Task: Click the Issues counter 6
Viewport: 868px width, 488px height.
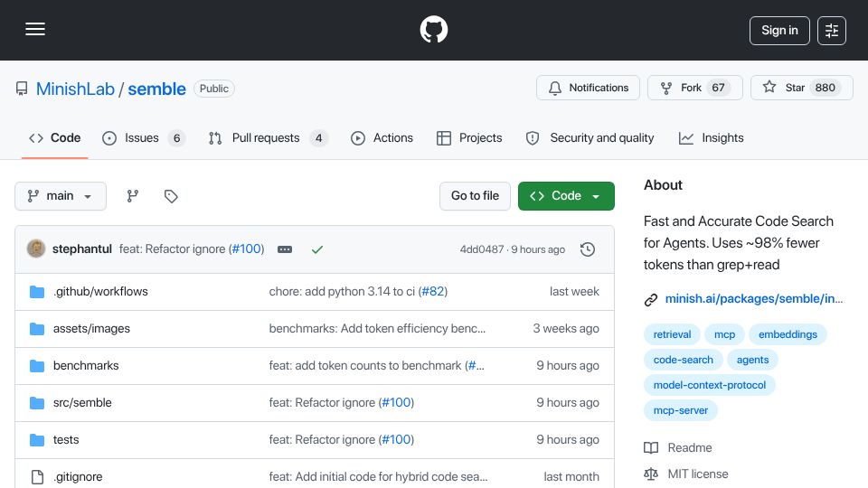Action: point(176,138)
